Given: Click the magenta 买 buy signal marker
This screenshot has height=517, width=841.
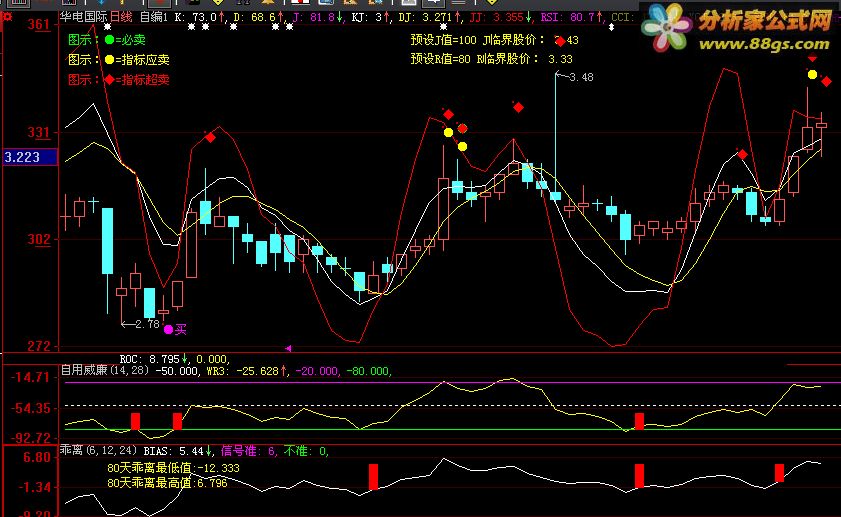Looking at the screenshot, I should click(175, 329).
